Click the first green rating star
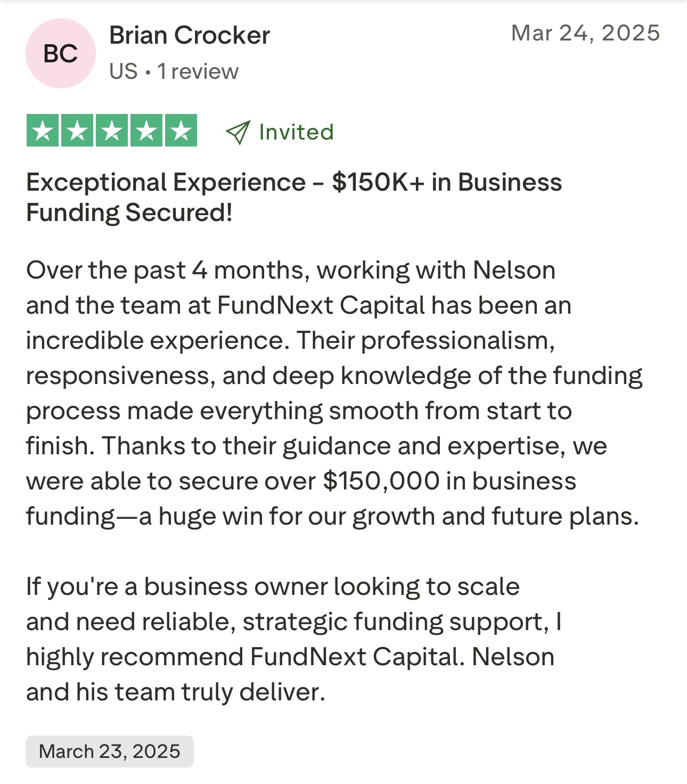Screen dimensions: 687x784 point(43,130)
